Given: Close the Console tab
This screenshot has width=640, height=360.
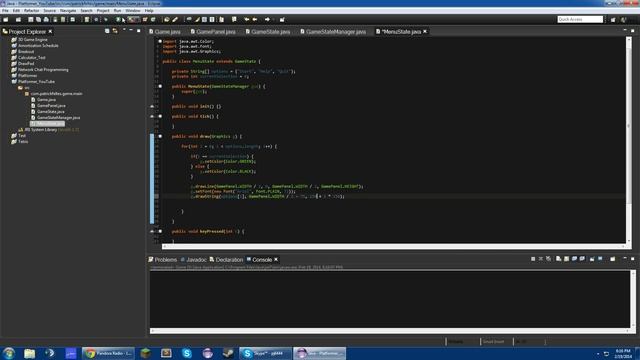Looking at the screenshot, I should click(276, 260).
